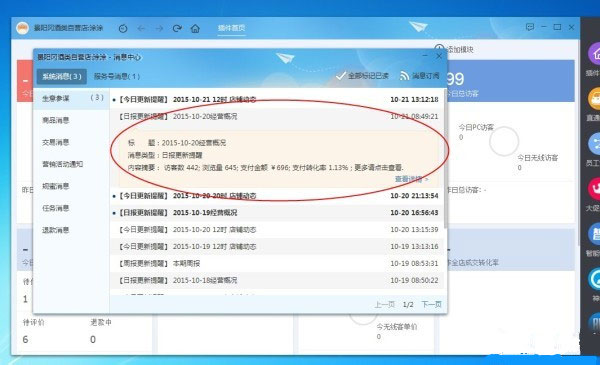This screenshot has width=600, height=365.
Task: Select 营销活动通知 category in sidebar
Action: (62, 164)
